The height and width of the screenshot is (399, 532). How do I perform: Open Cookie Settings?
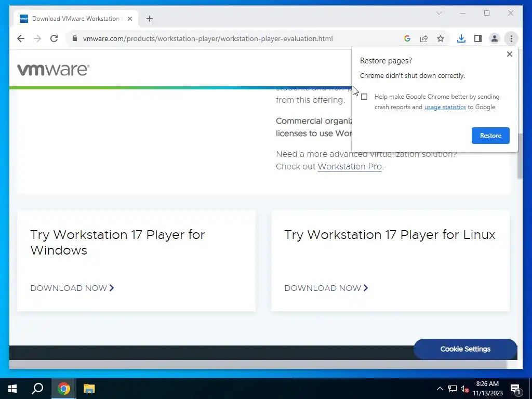tap(465, 349)
